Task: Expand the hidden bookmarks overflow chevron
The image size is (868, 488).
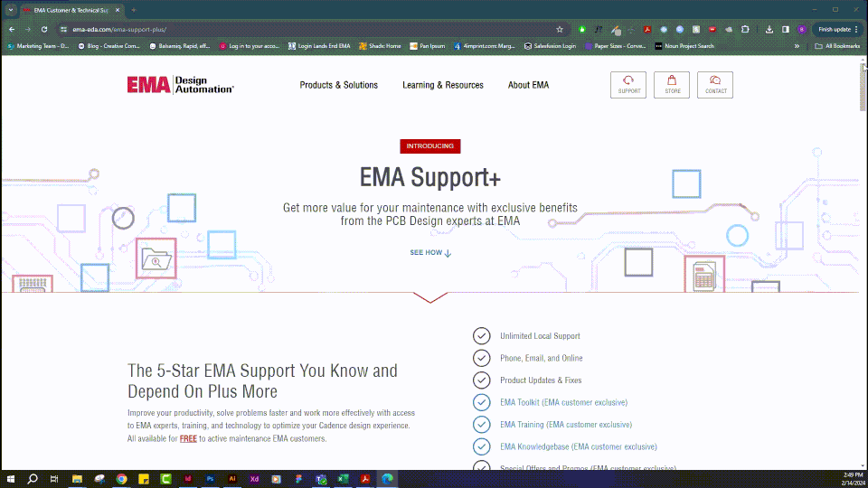Action: pos(797,46)
